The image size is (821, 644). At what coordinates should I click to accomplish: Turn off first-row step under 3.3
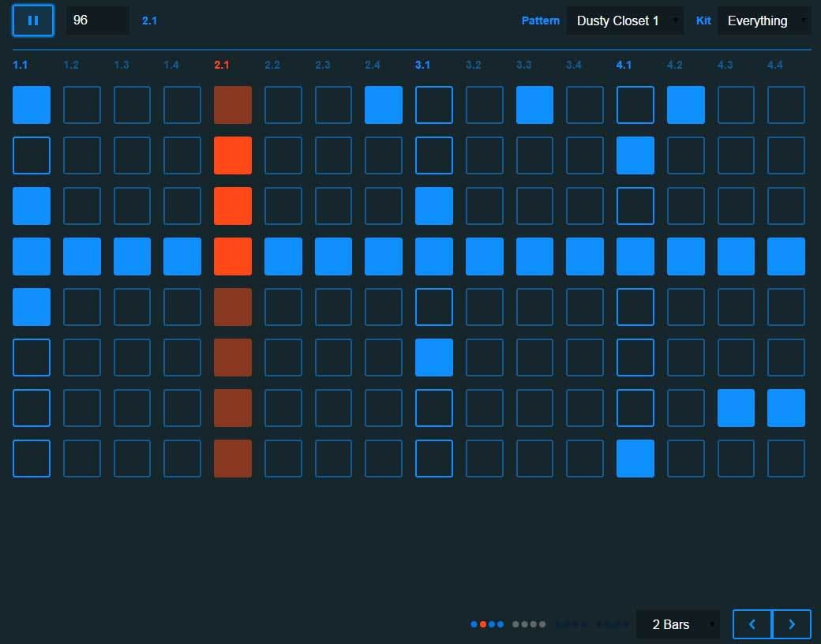click(535, 105)
